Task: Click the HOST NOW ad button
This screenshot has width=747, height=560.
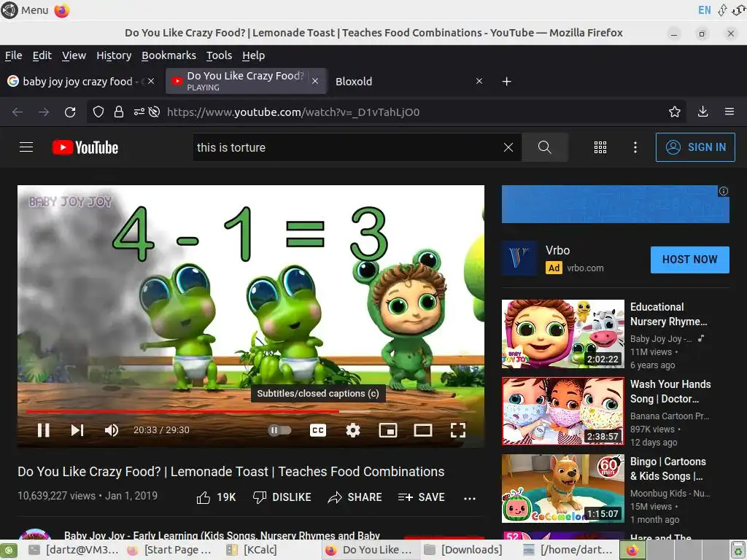Action: [x=689, y=260]
